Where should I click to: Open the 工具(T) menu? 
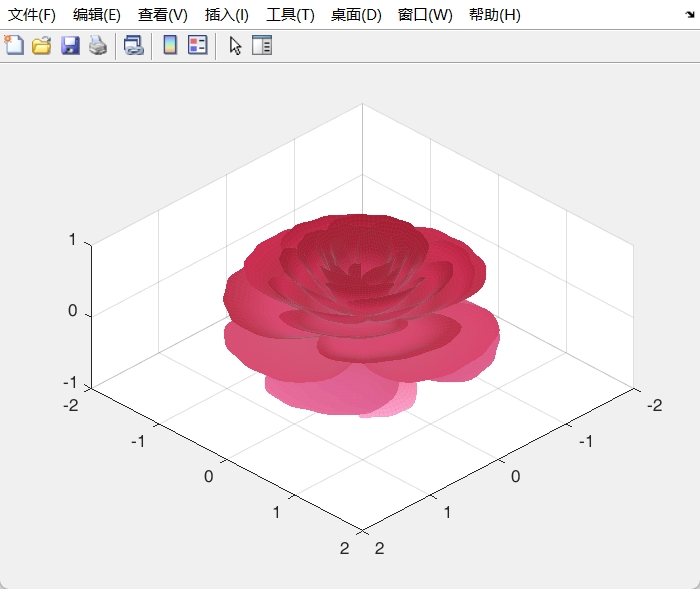pos(290,15)
